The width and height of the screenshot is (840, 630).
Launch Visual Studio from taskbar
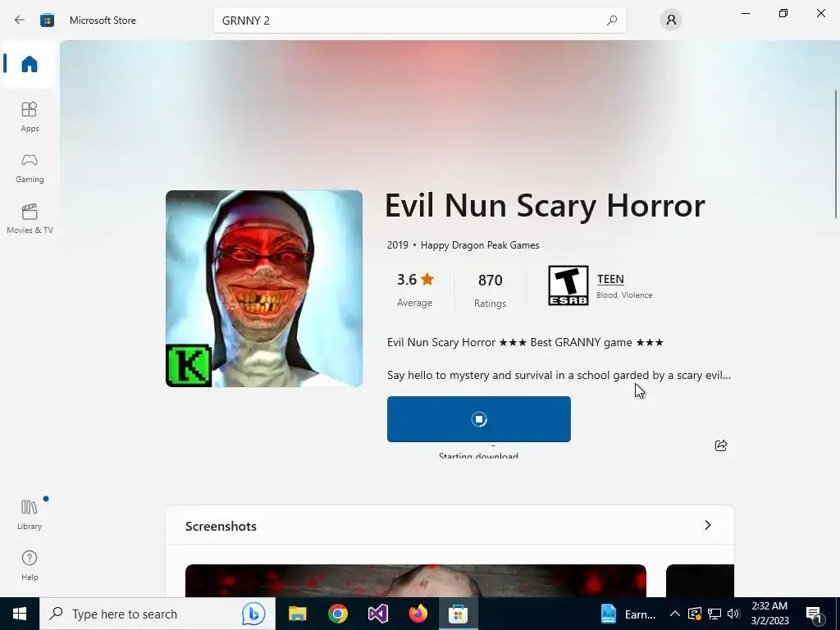(x=377, y=614)
